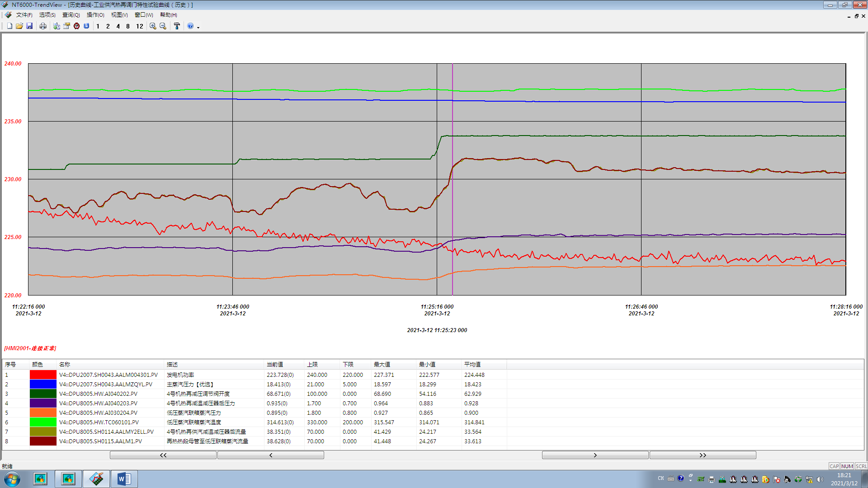Create a new trend file

9,26
